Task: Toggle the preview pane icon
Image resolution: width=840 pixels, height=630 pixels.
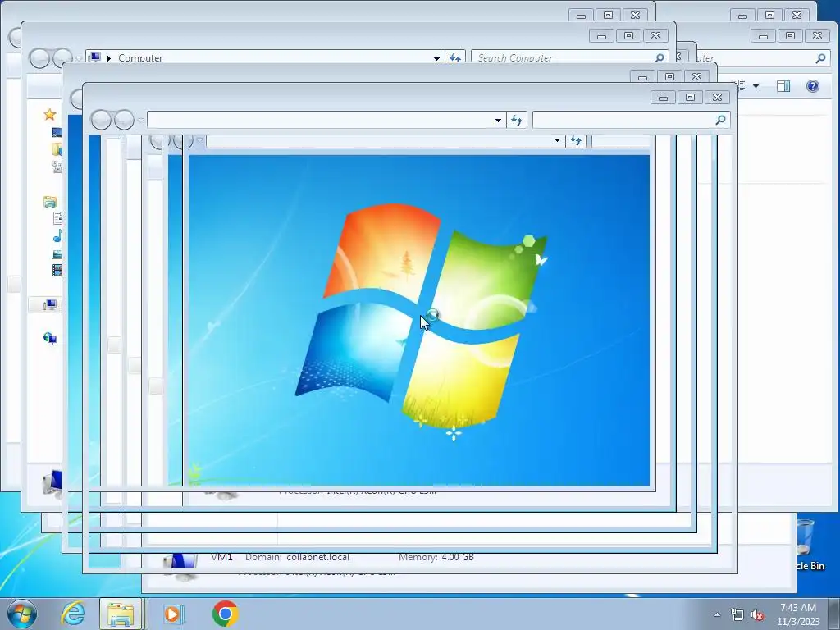Action: point(783,85)
